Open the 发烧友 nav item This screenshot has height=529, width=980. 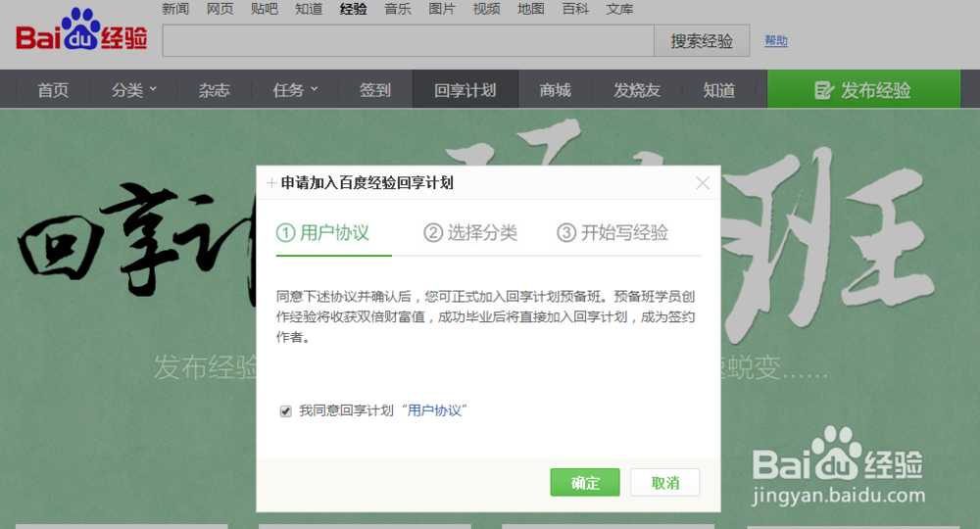637,90
